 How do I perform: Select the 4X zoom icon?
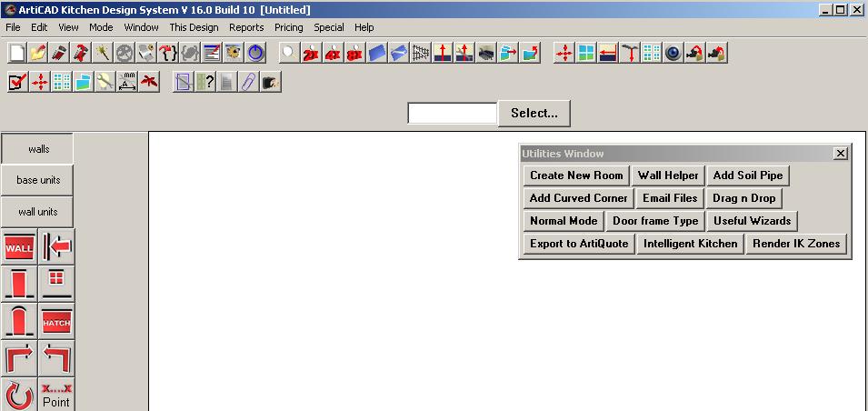[x=333, y=53]
